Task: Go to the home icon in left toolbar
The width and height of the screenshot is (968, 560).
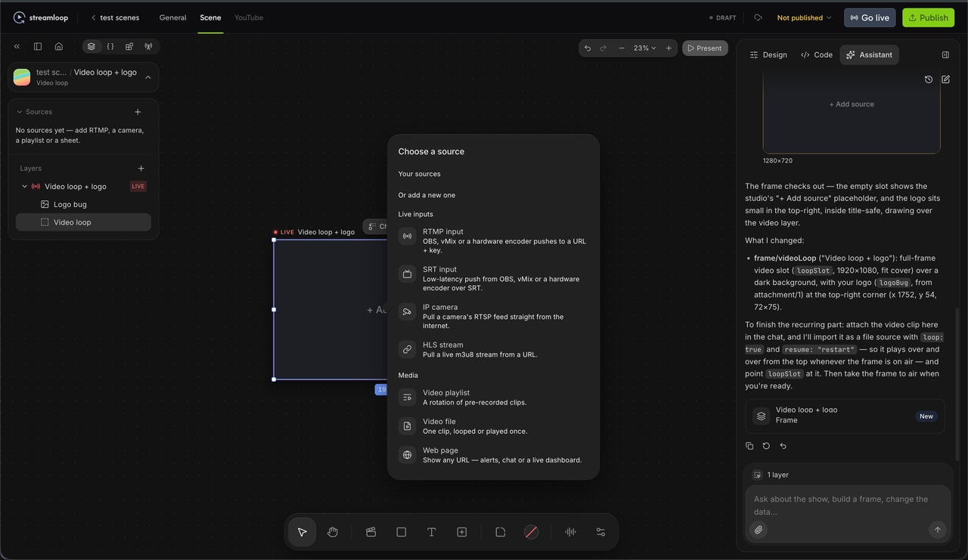Action: click(59, 47)
